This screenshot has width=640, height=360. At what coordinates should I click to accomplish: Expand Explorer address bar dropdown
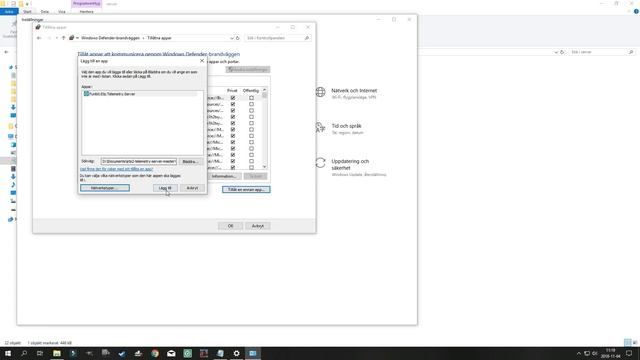click(556, 52)
